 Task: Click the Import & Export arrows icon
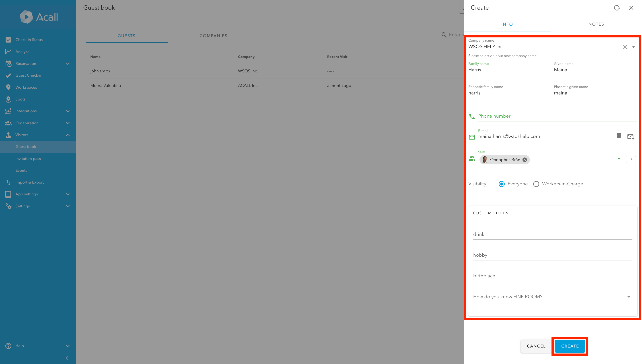pos(8,182)
